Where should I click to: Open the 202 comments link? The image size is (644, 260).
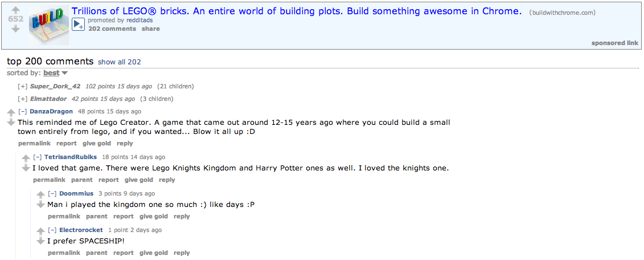pos(112,29)
